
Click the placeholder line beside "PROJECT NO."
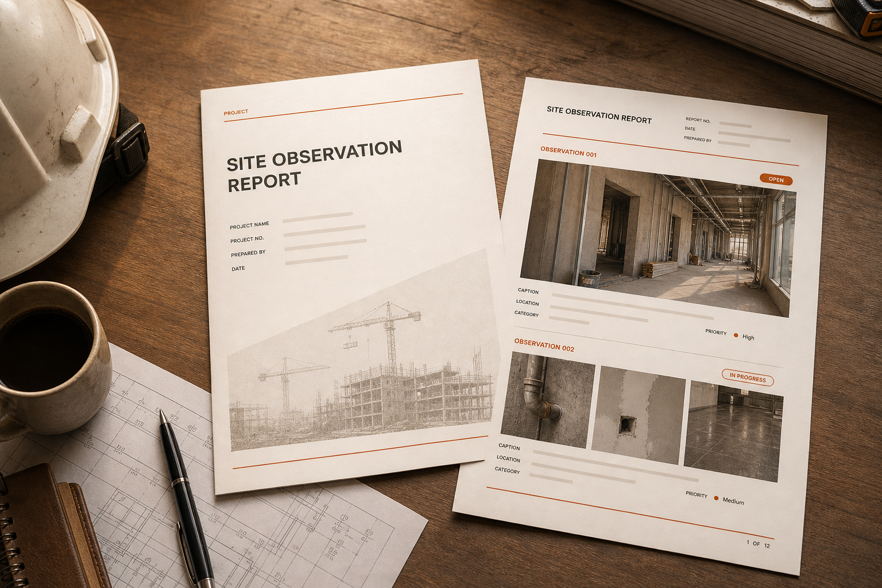pyautogui.click(x=324, y=230)
